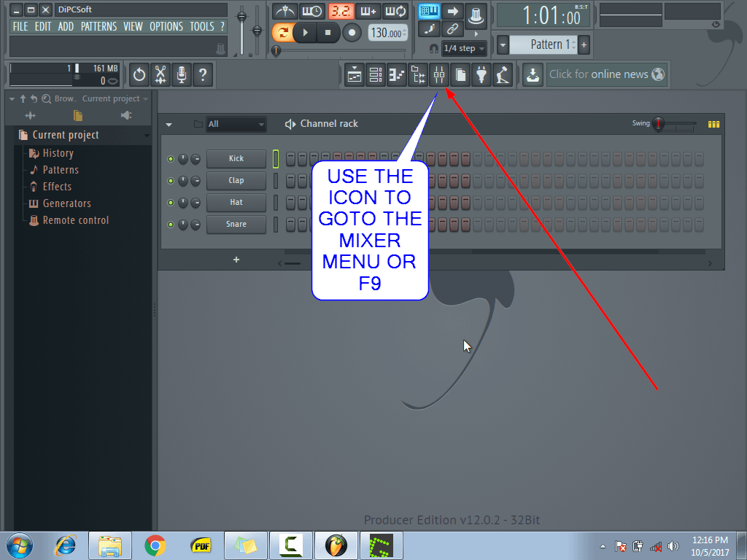
Task: Open the EDIT menu
Action: (x=43, y=27)
